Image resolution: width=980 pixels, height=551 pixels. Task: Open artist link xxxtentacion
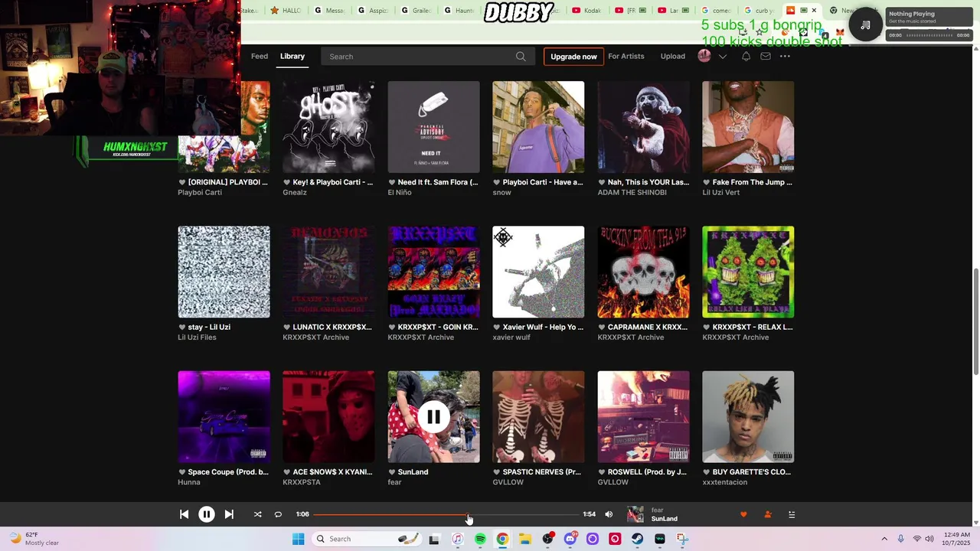pos(724,482)
